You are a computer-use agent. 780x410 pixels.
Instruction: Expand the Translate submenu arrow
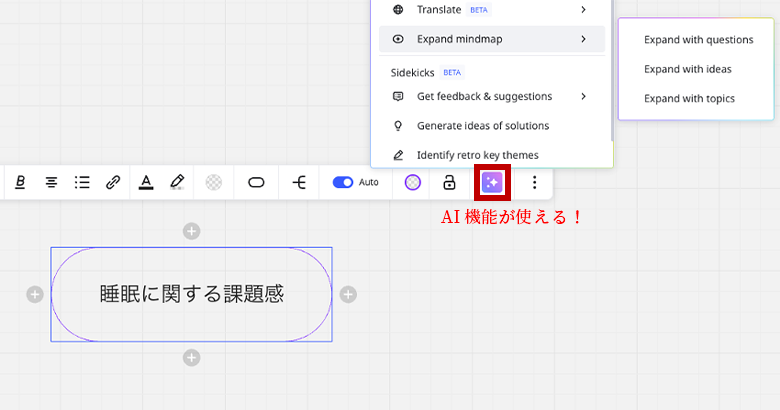(583, 10)
